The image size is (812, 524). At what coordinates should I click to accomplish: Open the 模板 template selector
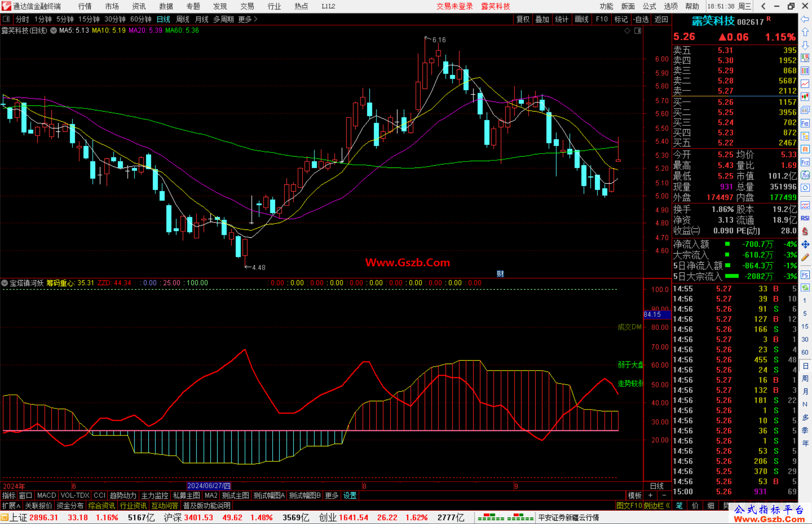click(635, 495)
